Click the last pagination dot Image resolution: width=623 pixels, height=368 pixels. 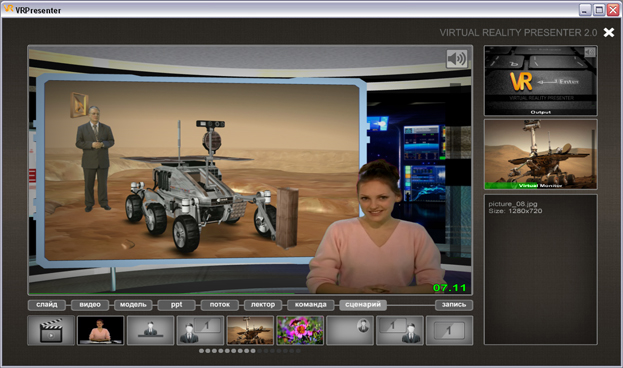[x=298, y=351]
